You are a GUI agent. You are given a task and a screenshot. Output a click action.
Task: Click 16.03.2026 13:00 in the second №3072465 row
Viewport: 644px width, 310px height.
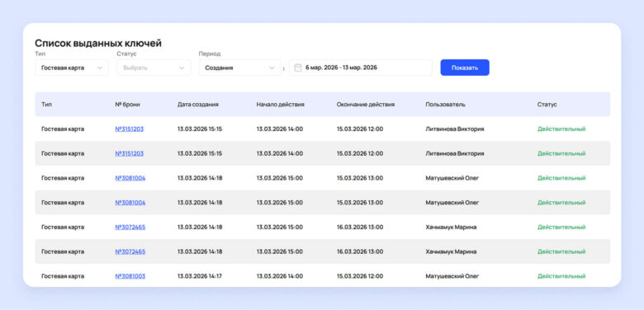360,251
